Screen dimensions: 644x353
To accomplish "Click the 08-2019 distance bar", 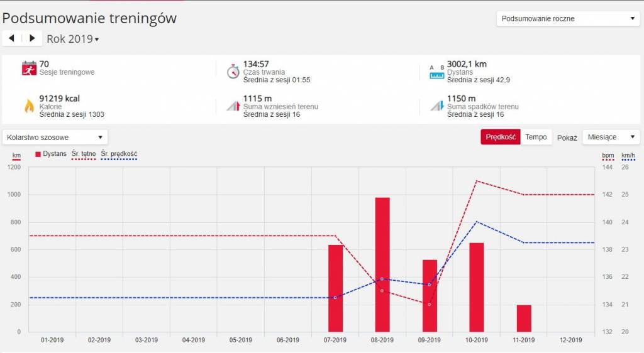I will pos(382,264).
